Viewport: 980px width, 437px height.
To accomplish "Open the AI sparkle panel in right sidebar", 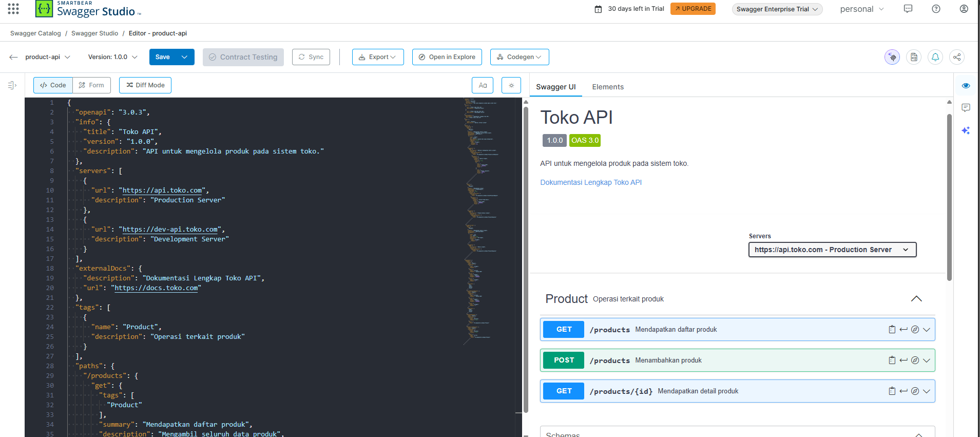I will [966, 130].
